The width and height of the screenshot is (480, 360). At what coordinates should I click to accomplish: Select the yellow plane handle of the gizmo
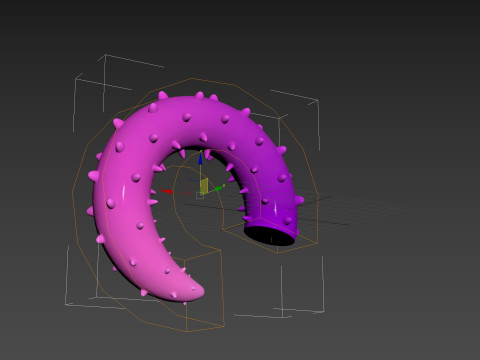point(204,186)
